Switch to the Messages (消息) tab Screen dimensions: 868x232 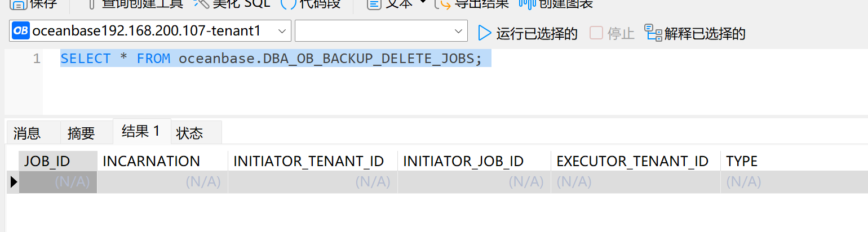click(27, 133)
